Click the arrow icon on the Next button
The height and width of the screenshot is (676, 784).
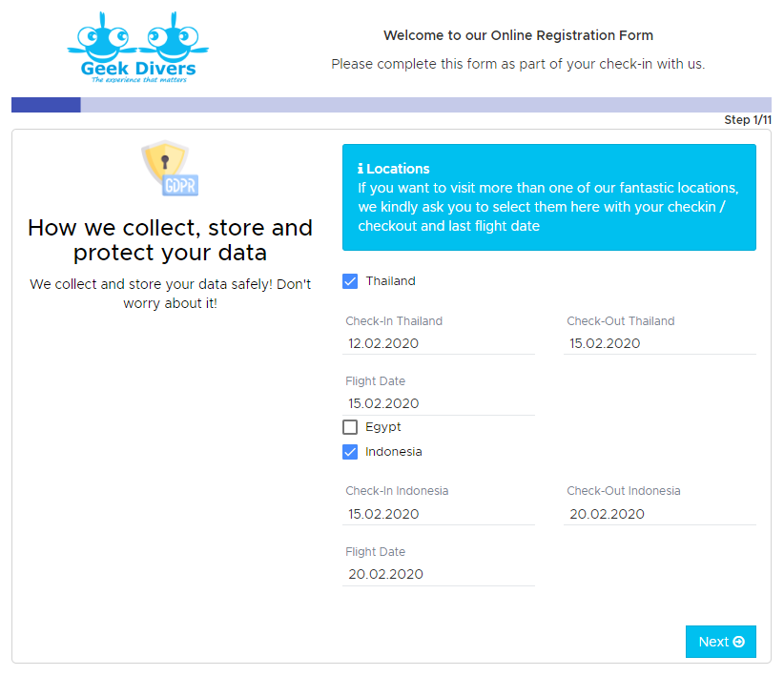pos(738,642)
